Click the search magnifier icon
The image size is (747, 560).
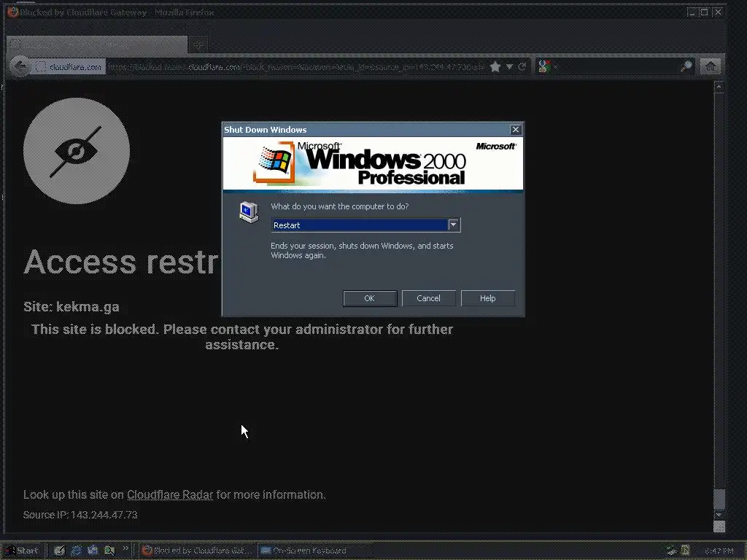tap(686, 66)
